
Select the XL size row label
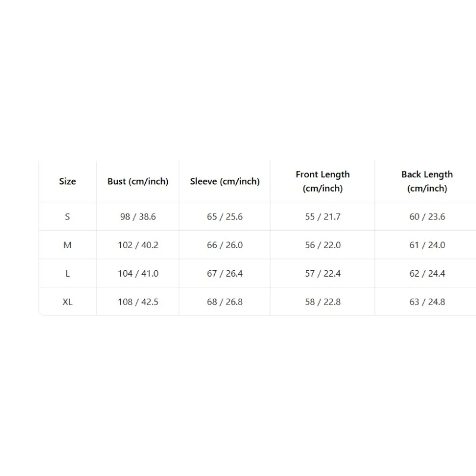pos(67,302)
